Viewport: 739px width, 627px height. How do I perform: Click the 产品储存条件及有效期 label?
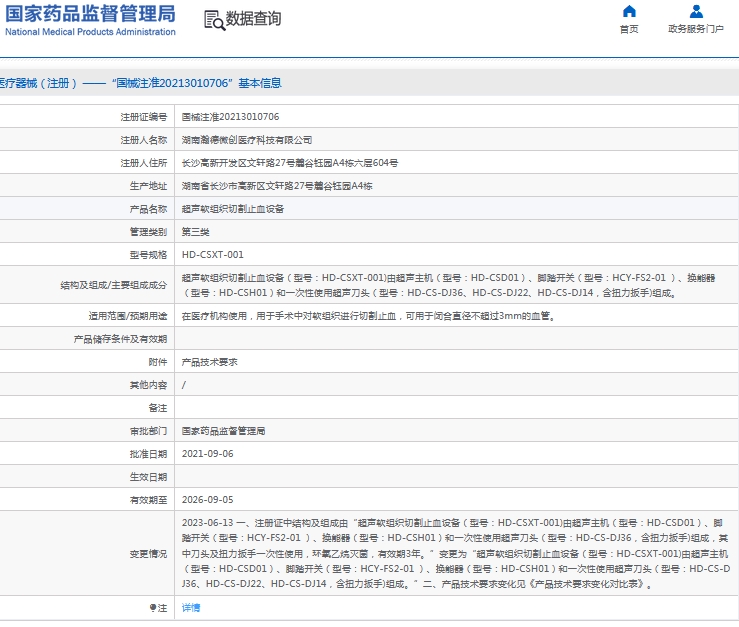click(x=120, y=339)
